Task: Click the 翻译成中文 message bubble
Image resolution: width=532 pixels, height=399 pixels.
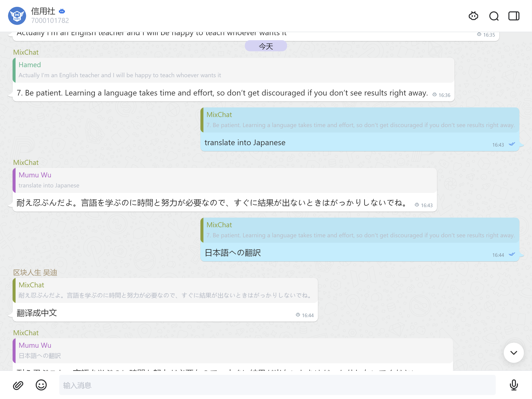Action: point(37,313)
